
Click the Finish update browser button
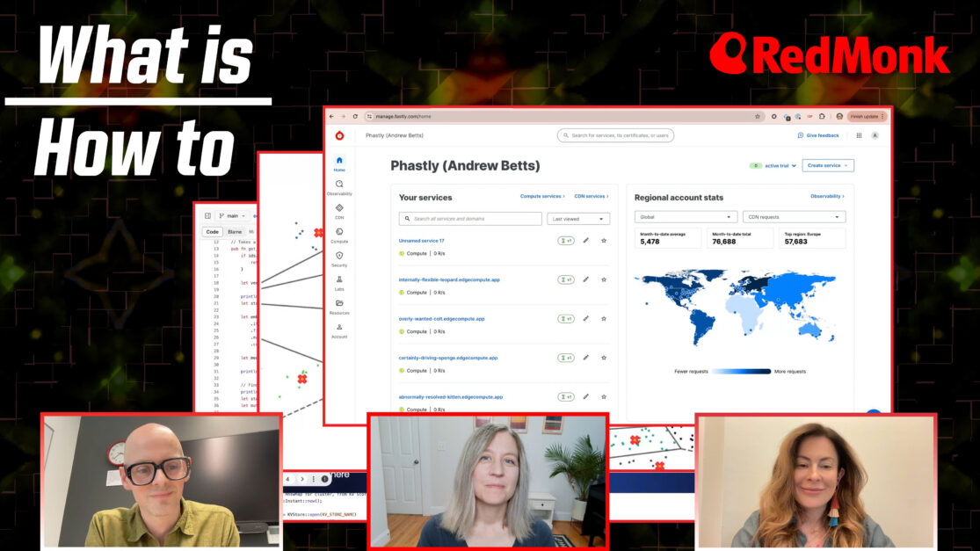tap(867, 116)
